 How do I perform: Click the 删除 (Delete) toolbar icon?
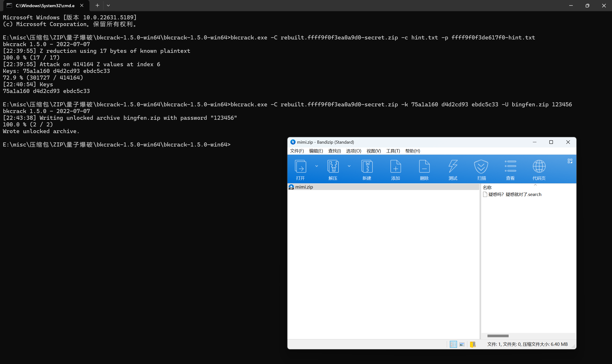[x=424, y=166]
